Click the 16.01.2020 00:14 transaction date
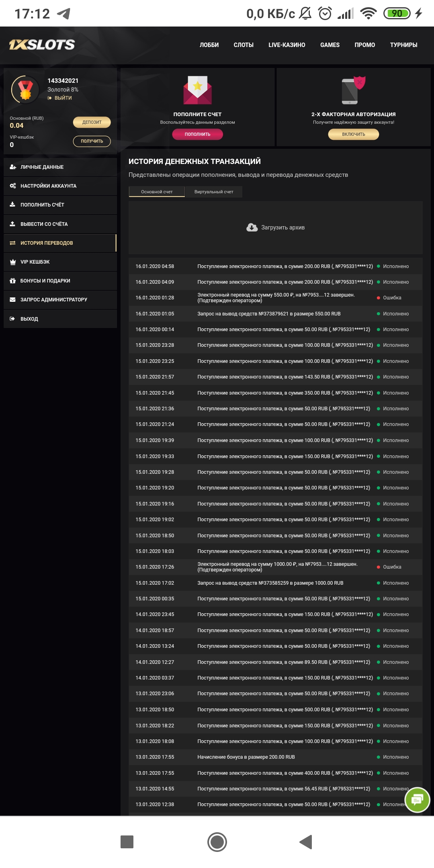 [155, 330]
